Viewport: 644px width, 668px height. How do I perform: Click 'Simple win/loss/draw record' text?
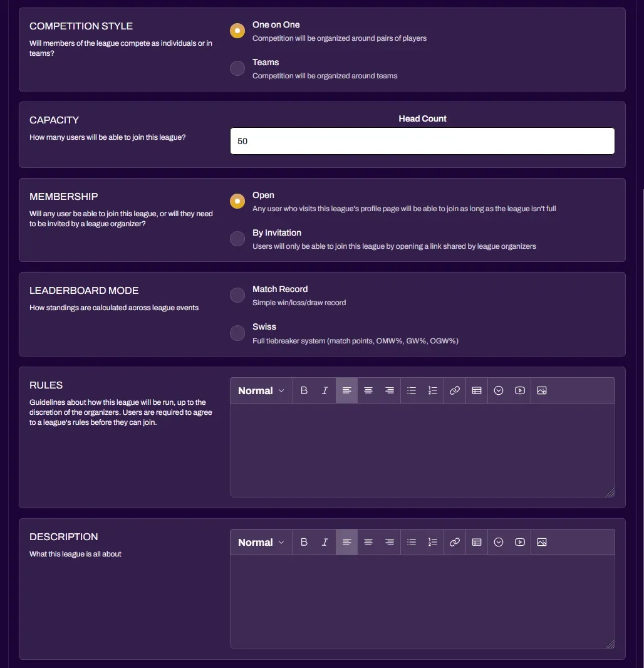pos(299,303)
